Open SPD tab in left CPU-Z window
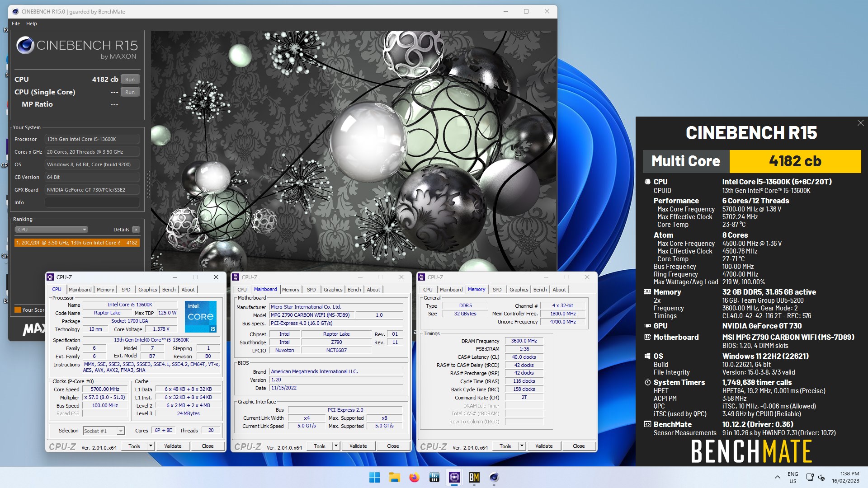 [x=126, y=290]
